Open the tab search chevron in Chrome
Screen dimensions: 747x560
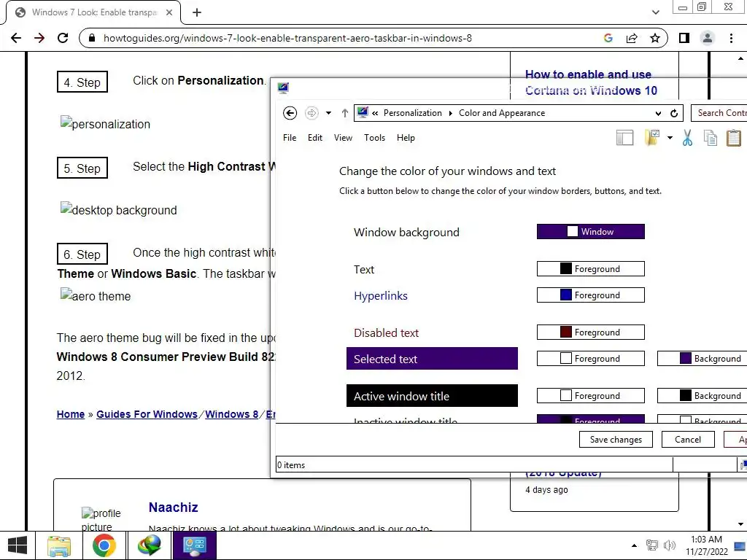[x=656, y=12]
